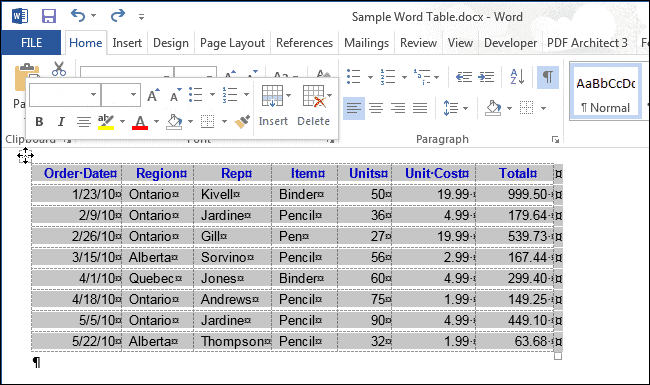Click mini toolbar Bullets icon
650x385 pixels.
tap(196, 94)
